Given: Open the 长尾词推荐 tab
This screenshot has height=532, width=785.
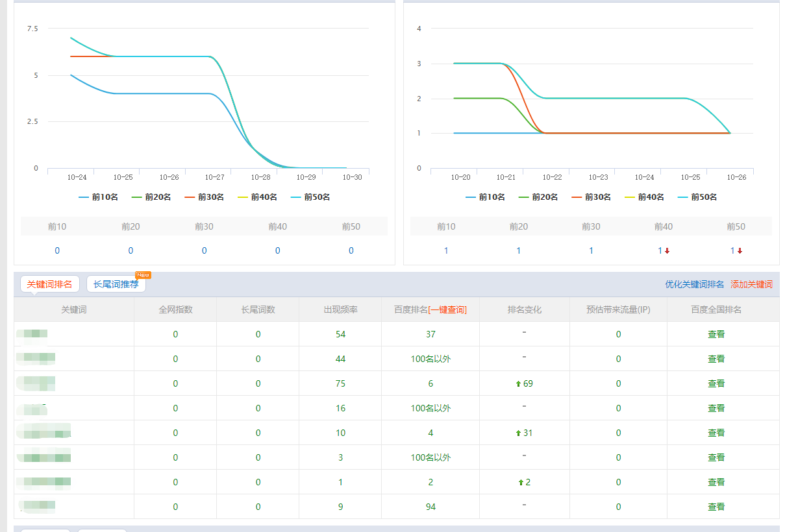Looking at the screenshot, I should tap(116, 284).
